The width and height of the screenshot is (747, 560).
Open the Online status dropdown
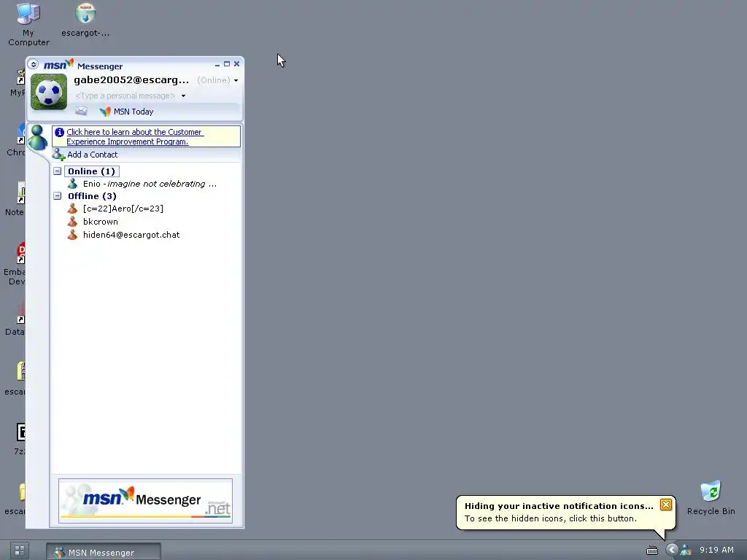217,80
